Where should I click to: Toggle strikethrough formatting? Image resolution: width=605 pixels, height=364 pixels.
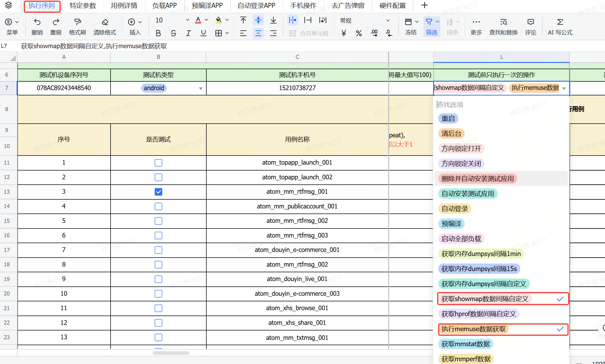(x=173, y=33)
